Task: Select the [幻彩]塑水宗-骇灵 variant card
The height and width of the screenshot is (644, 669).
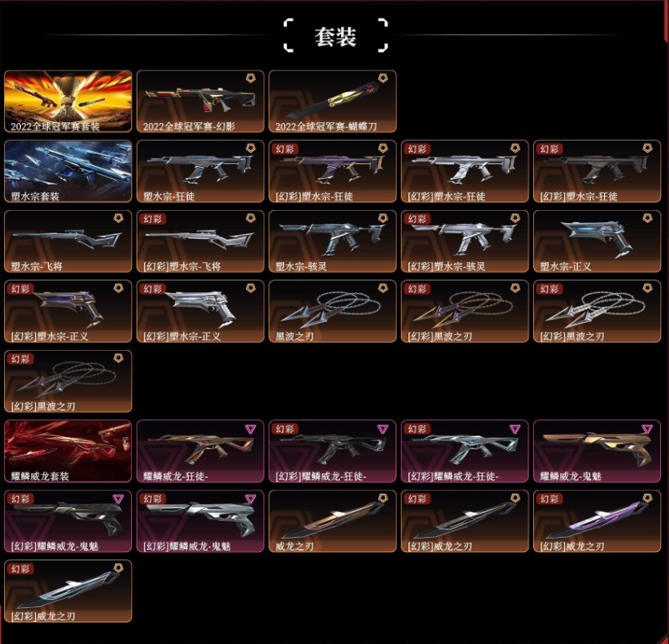Action: (464, 241)
